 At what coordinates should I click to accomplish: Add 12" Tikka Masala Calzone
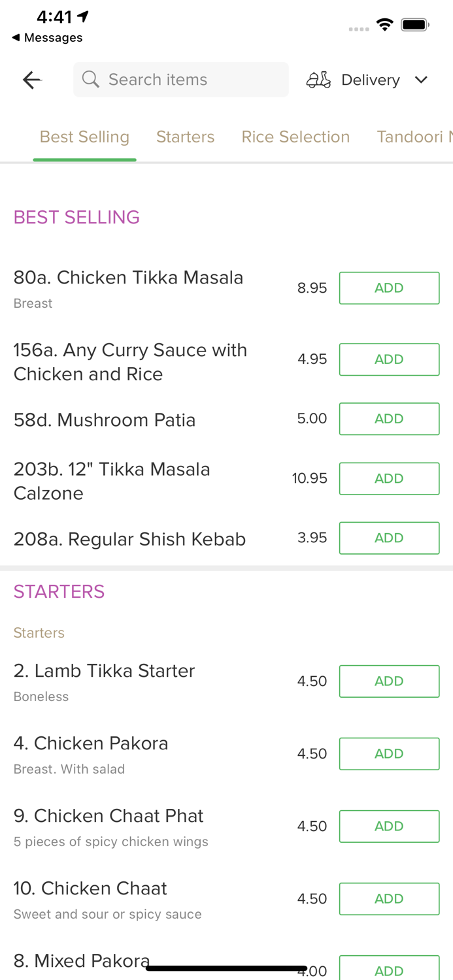389,478
